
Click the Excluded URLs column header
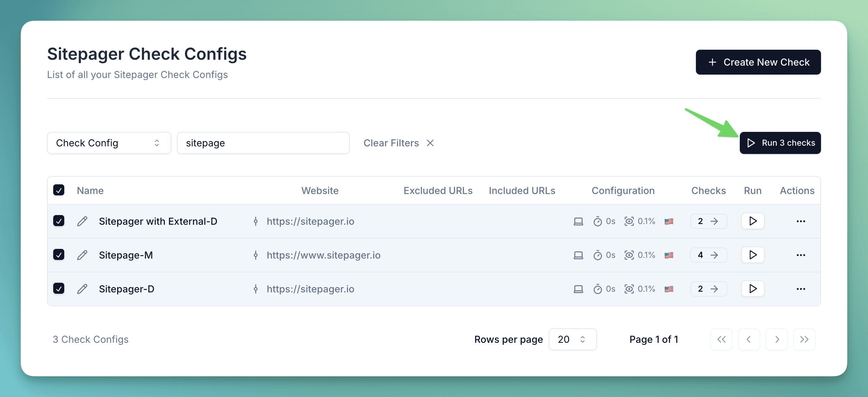(438, 191)
